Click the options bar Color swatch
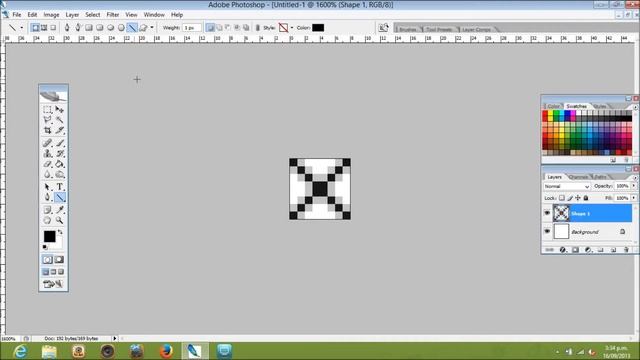640x360 pixels. [x=318, y=28]
